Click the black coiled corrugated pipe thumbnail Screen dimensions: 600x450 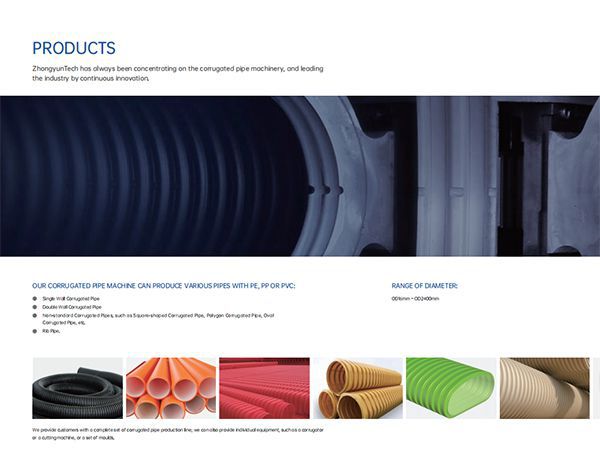point(78,388)
